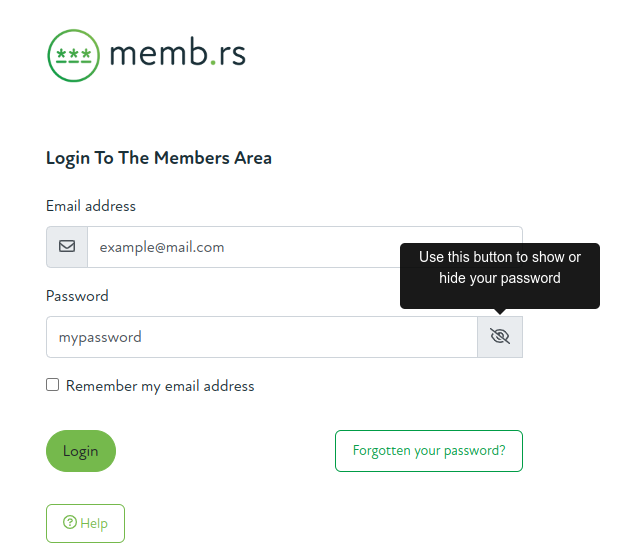618x556 pixels.
Task: Click the tooltip's pointer arrow
Action: [x=500, y=312]
